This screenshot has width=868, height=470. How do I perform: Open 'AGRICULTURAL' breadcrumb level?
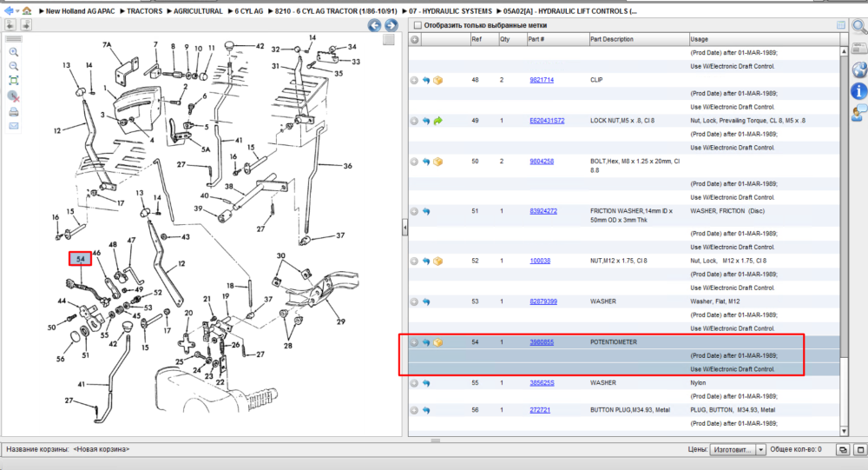point(198,11)
